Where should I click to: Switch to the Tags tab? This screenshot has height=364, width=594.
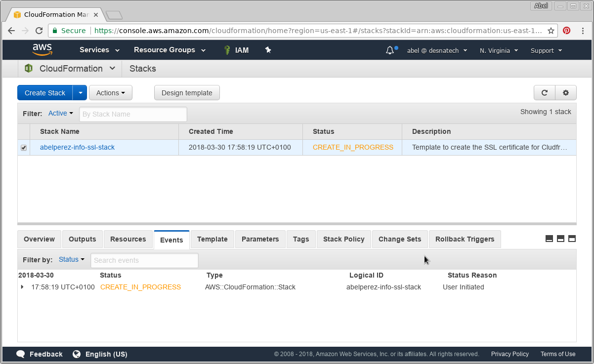(301, 239)
